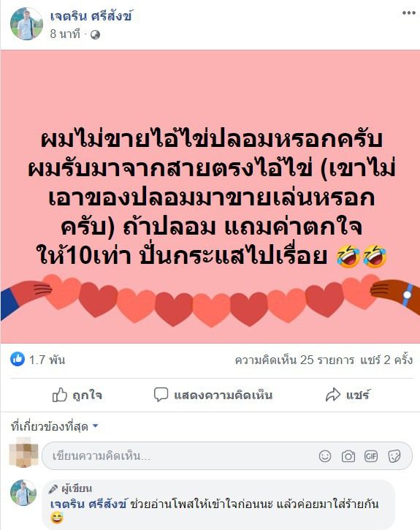Expand the ที่เกี่ยวข้องที่สุด comment sort dropdown
Image resolution: width=420 pixels, height=530 pixels.
tap(54, 427)
